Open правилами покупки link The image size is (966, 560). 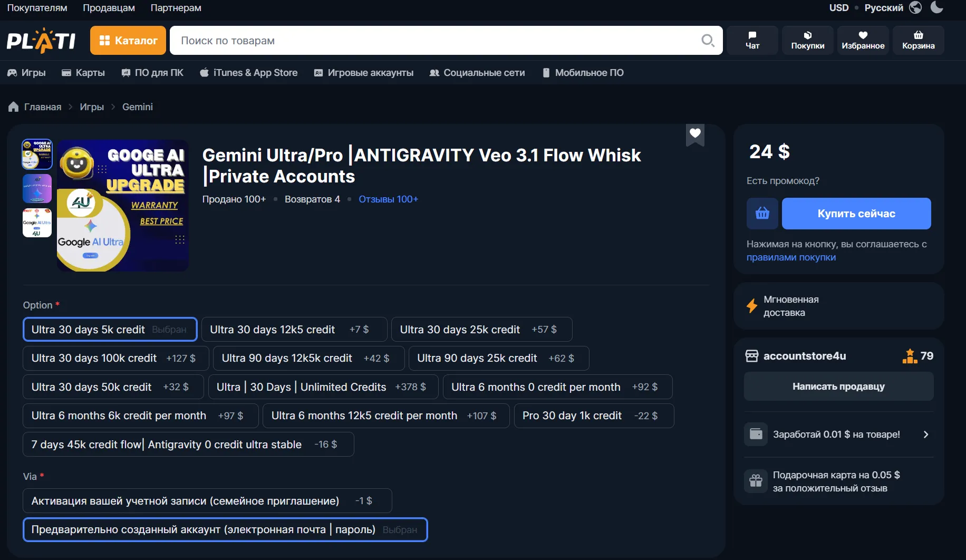point(791,257)
